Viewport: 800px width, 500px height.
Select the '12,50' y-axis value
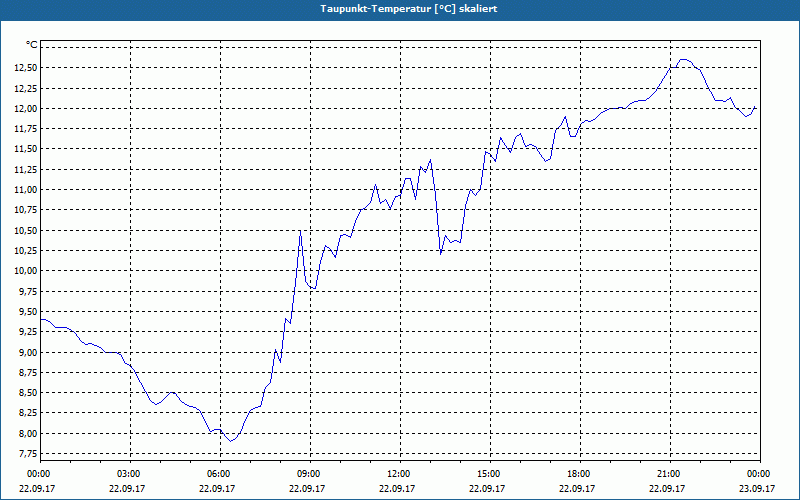click(26, 68)
